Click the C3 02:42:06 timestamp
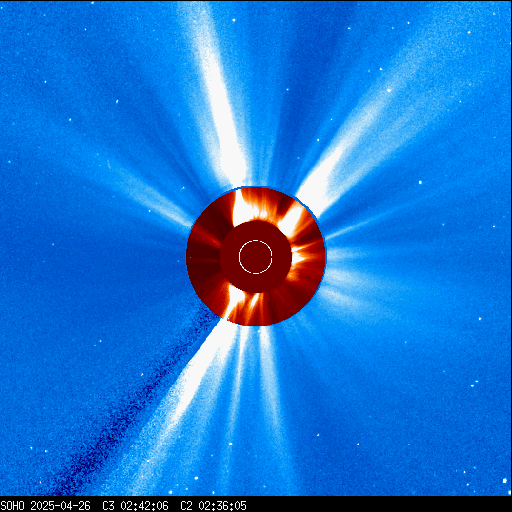512x512 pixels. point(135,506)
